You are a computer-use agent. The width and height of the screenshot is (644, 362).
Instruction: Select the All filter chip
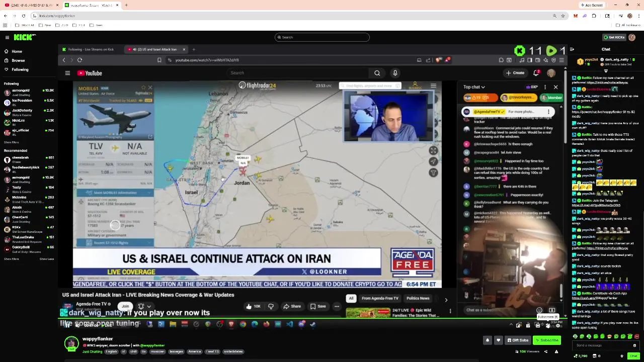pos(351,298)
